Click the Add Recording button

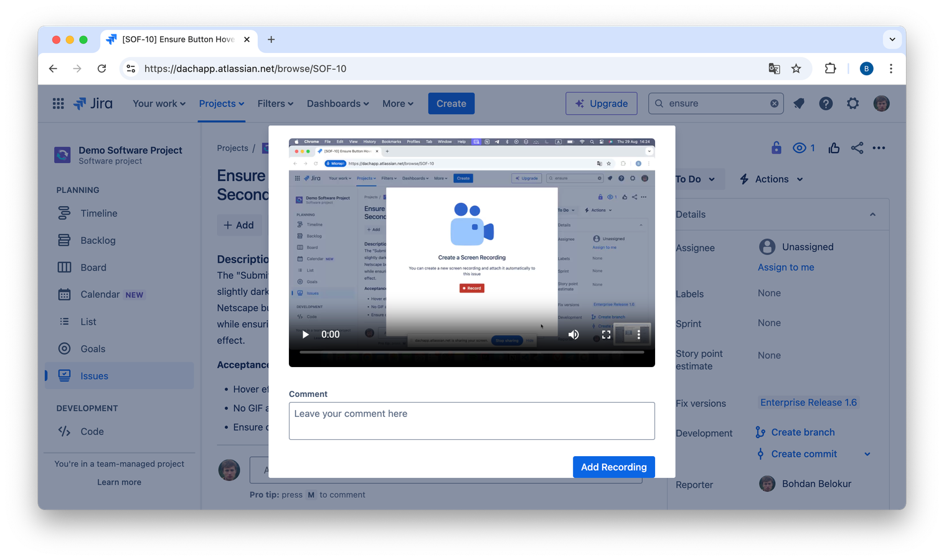(x=613, y=467)
